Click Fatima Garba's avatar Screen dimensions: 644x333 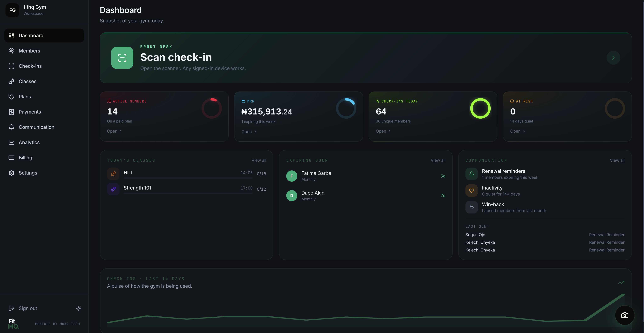click(291, 176)
